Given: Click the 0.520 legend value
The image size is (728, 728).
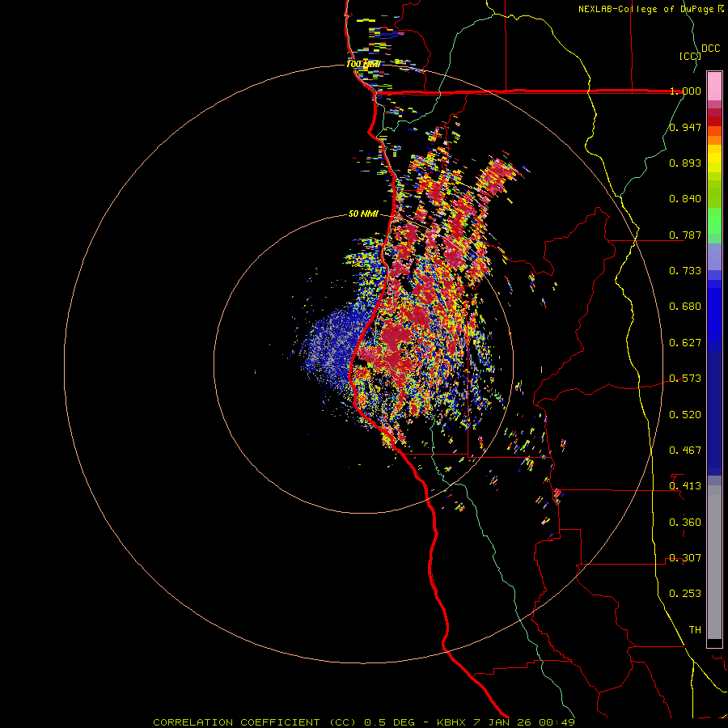Looking at the screenshot, I should 685,415.
